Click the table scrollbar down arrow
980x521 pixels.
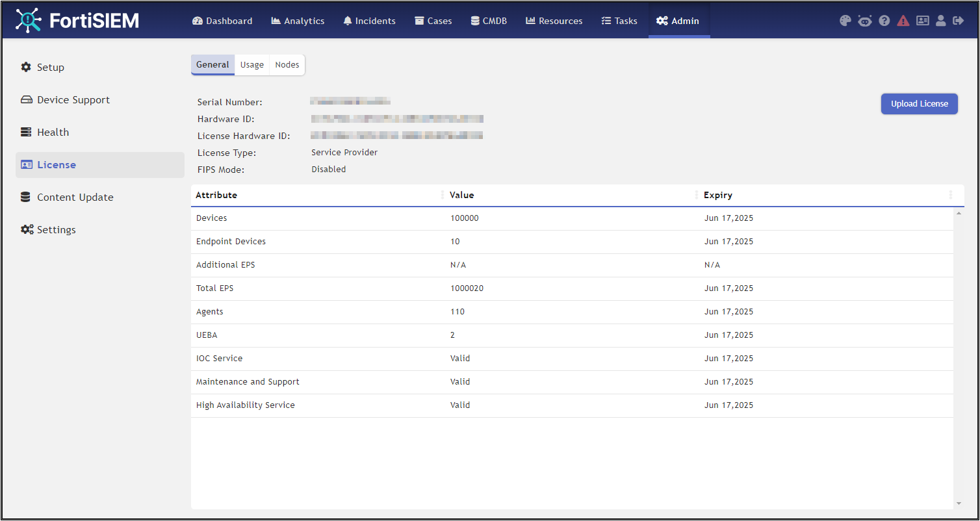[x=958, y=502]
